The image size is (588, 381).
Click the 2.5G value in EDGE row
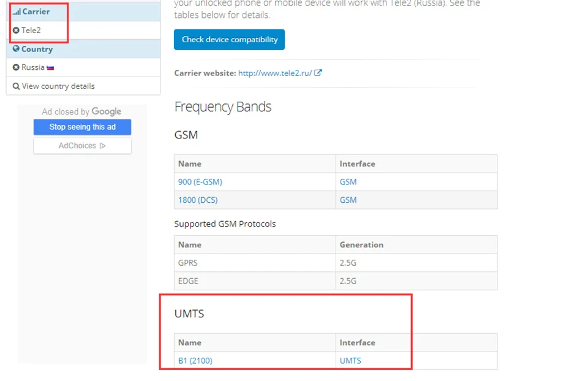pyautogui.click(x=348, y=281)
